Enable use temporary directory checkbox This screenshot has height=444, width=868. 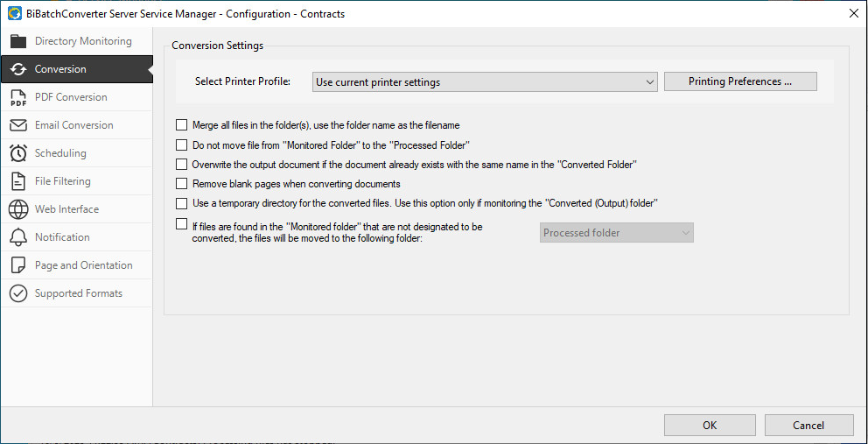coord(182,203)
